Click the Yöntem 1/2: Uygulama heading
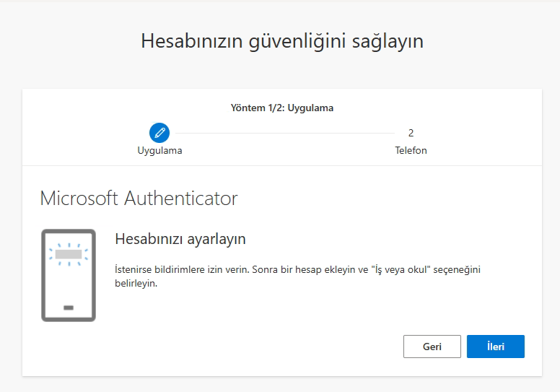560x392 pixels. pos(281,108)
